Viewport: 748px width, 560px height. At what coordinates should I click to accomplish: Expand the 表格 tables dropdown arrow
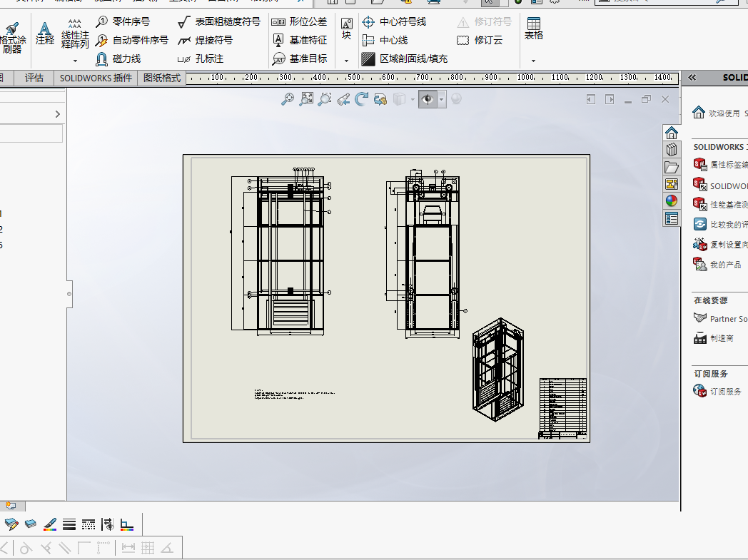click(x=533, y=61)
